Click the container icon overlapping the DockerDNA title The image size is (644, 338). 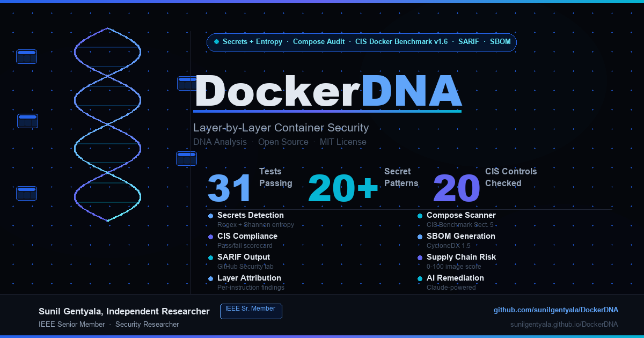coord(187,83)
